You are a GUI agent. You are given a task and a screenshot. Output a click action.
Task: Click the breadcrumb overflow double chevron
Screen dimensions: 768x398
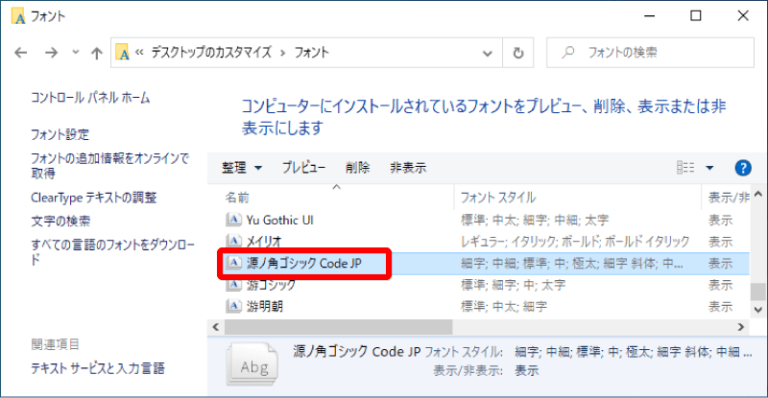click(x=140, y=52)
